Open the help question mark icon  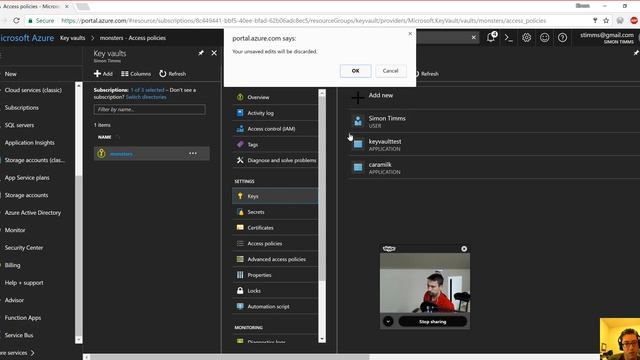(x=562, y=38)
